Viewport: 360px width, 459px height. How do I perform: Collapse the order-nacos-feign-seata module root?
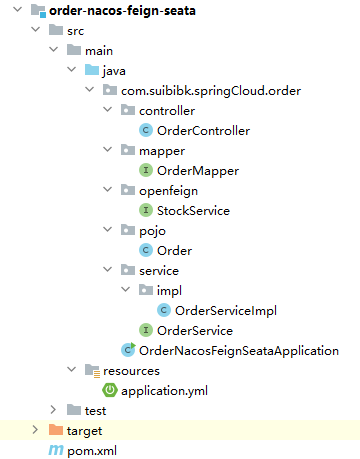pyautogui.click(x=17, y=9)
